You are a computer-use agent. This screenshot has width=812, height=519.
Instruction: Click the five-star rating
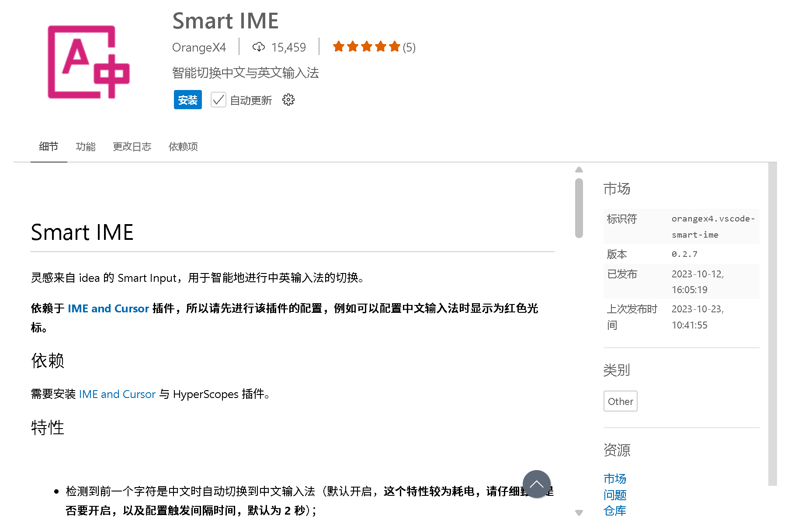[366, 47]
